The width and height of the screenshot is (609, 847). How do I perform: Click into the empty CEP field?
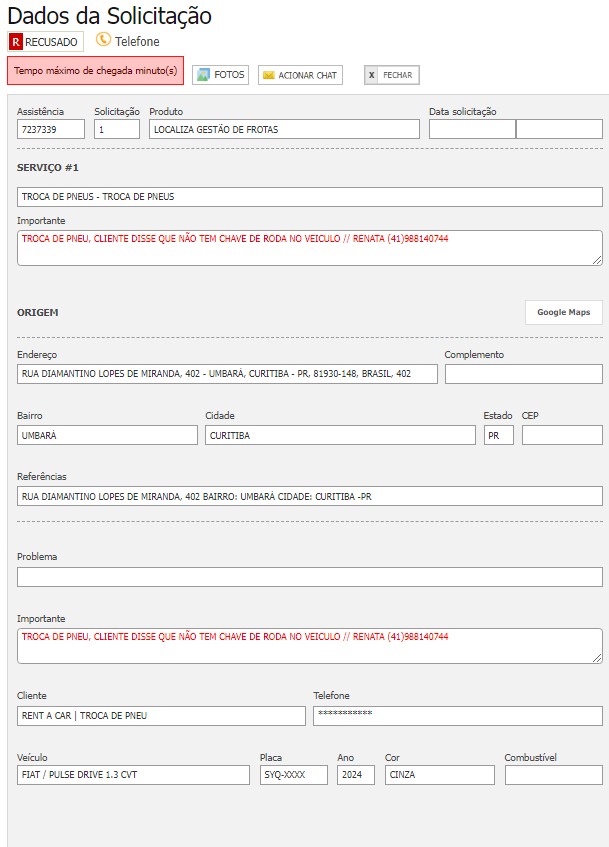coord(561,435)
